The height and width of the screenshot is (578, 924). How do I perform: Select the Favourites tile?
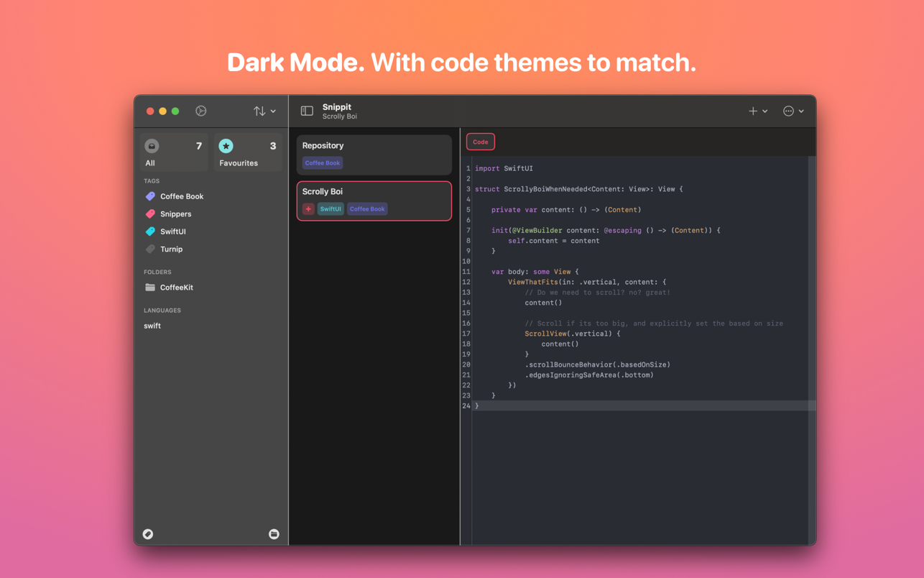[x=248, y=152]
